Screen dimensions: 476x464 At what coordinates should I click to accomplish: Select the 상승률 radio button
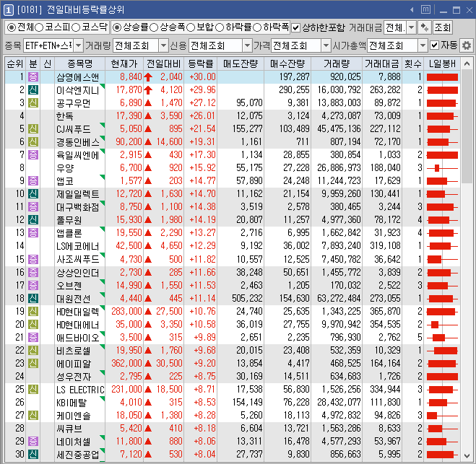pyautogui.click(x=117, y=27)
